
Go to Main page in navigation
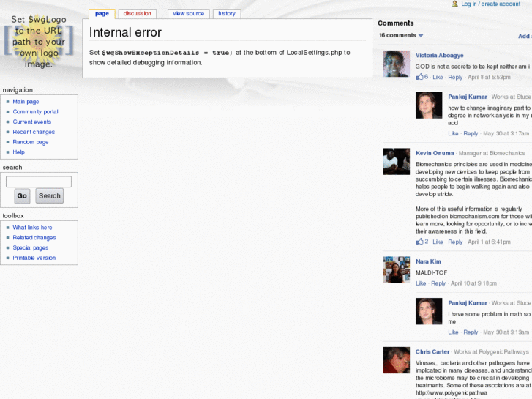click(x=26, y=102)
